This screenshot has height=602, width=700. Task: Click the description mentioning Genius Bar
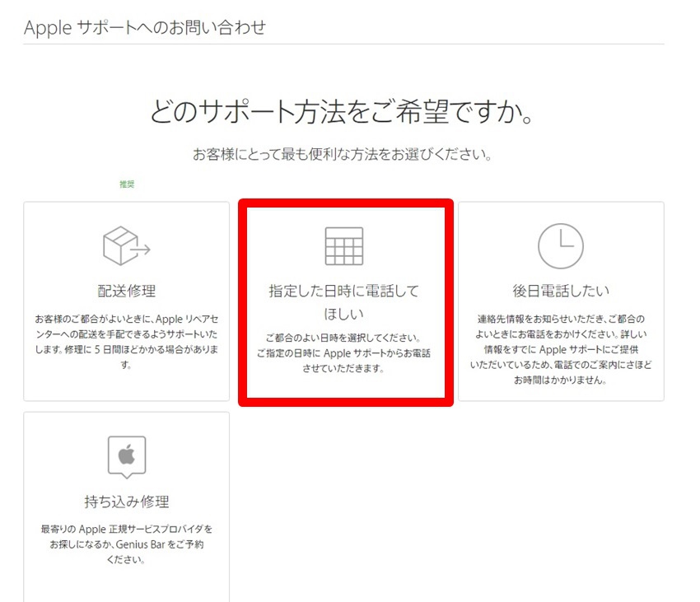[x=127, y=544]
